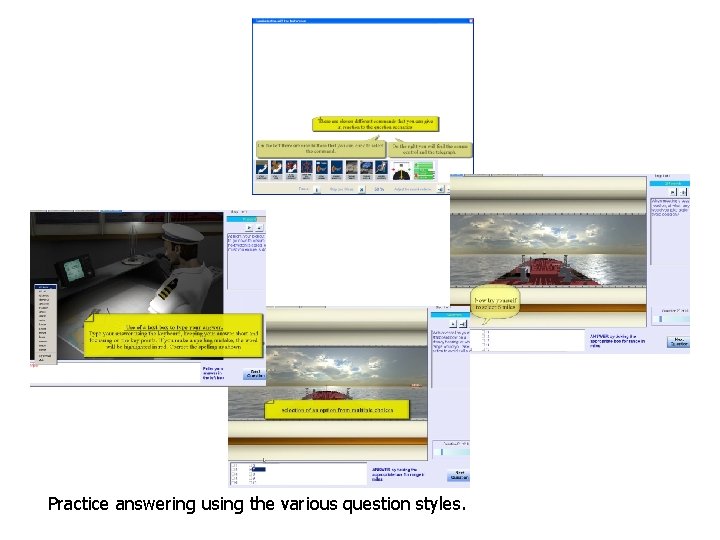Click Next Question in the multiple-choice window
Viewport: 720px width, 540px height.
pos(459,476)
